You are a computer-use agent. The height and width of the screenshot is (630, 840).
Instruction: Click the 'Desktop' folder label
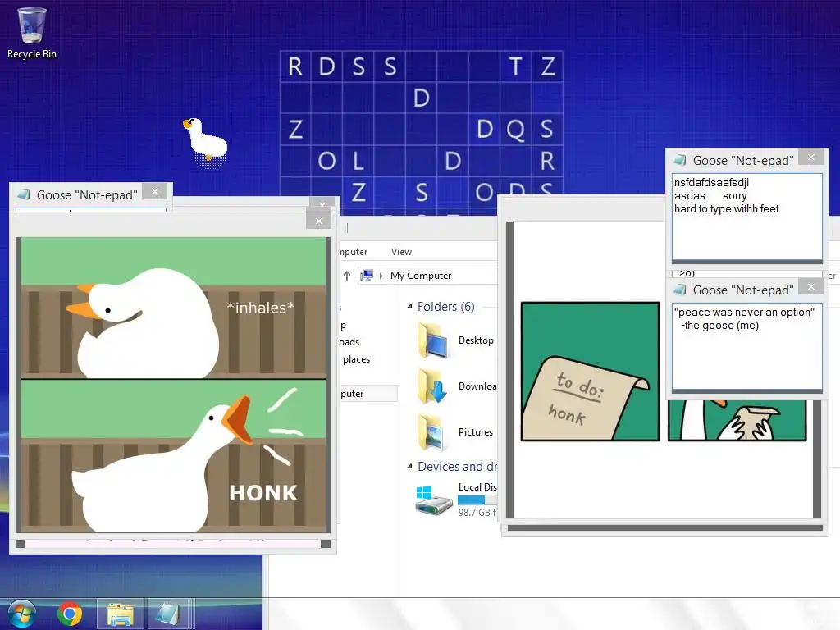pos(476,340)
